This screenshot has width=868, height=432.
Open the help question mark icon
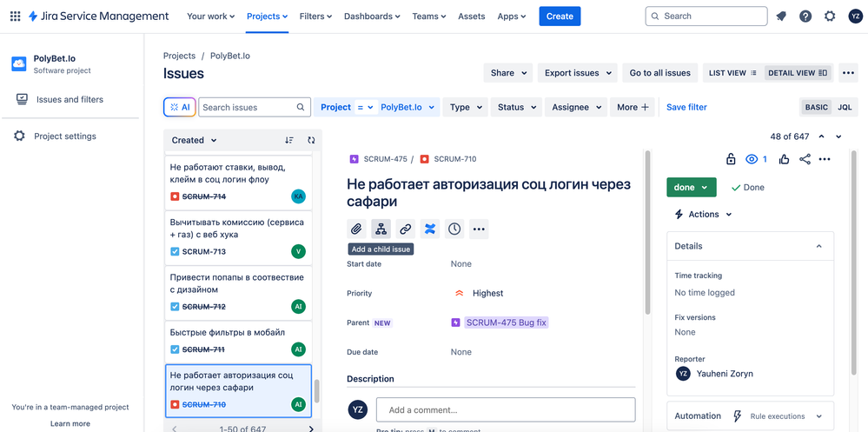(805, 16)
